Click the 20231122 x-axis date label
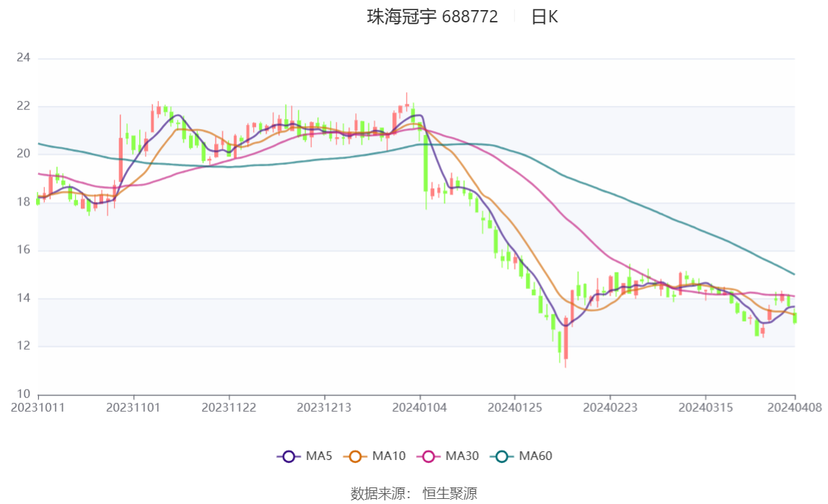This screenshot has height=504, width=828. [229, 407]
